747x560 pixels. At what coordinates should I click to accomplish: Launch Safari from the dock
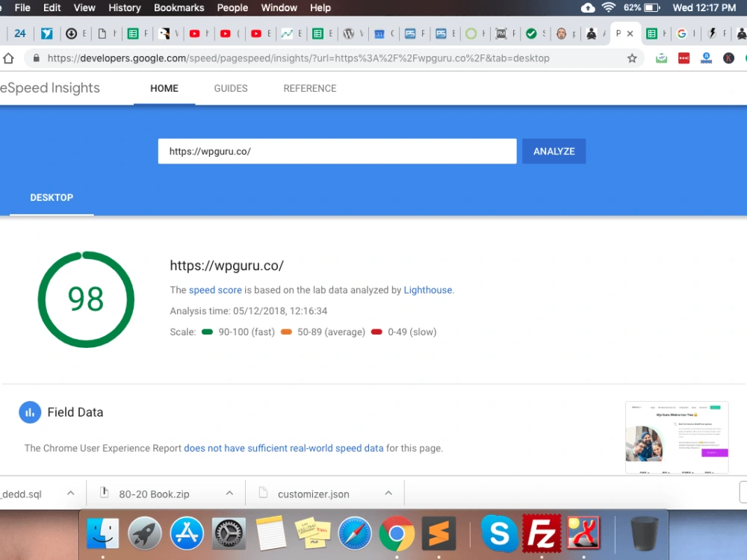(354, 533)
